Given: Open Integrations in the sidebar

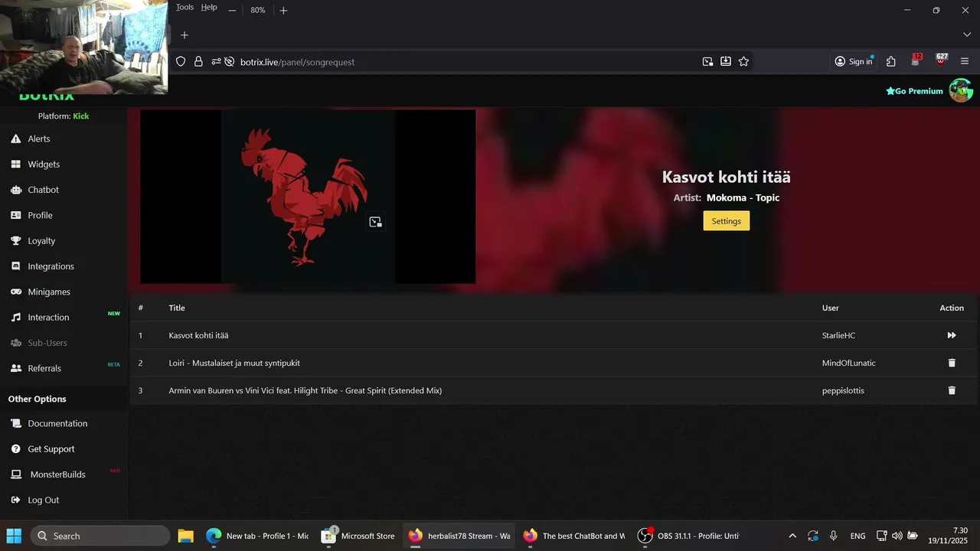Looking at the screenshot, I should pyautogui.click(x=51, y=266).
